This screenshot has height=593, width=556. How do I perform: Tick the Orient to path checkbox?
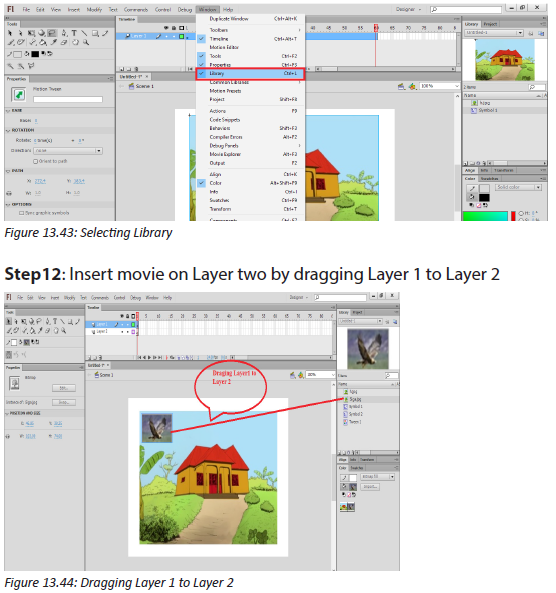(x=36, y=161)
